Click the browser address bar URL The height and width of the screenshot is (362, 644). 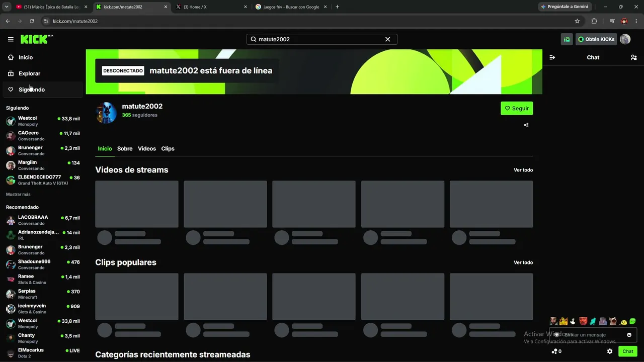click(x=75, y=21)
